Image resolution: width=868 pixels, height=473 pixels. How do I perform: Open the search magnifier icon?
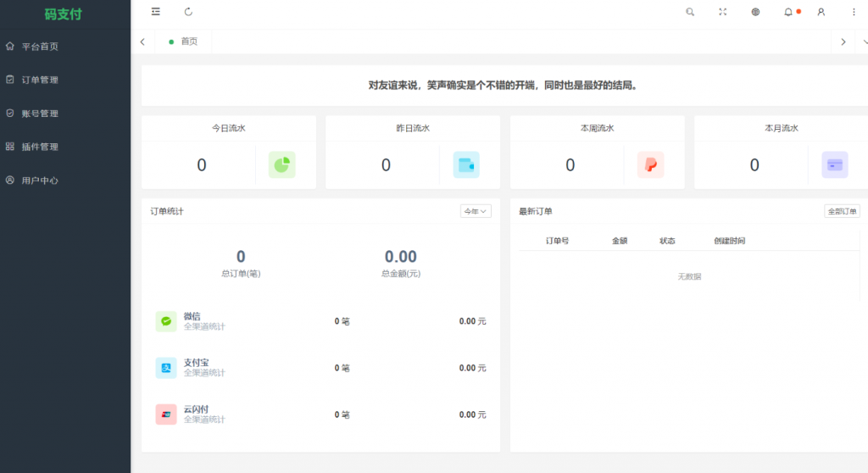point(690,12)
